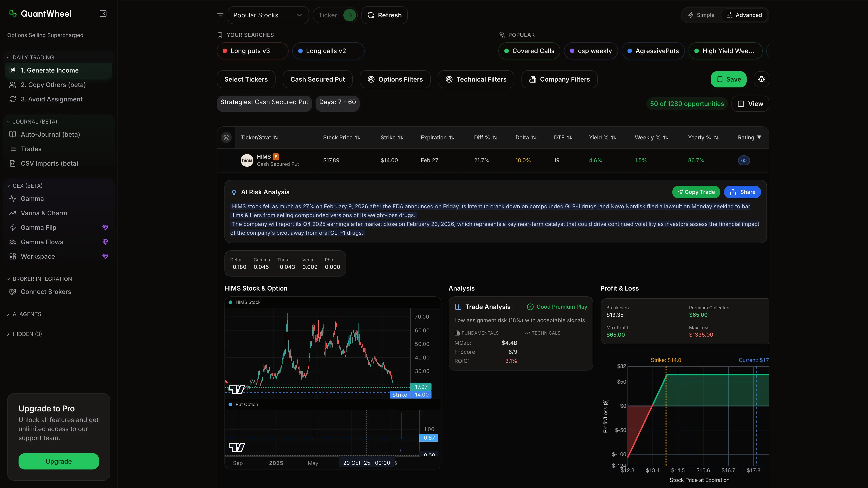The height and width of the screenshot is (488, 868).
Task: Switch to Simple mode
Action: click(701, 15)
